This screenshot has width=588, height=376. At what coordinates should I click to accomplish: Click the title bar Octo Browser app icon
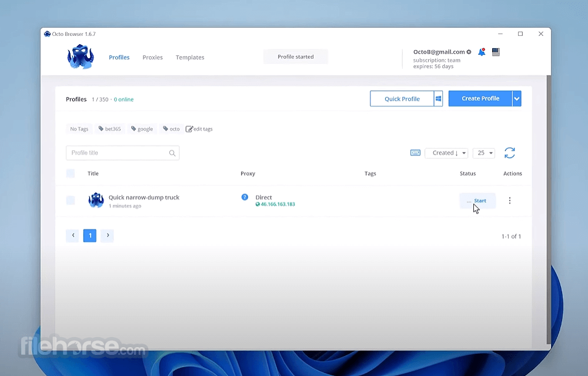pyautogui.click(x=47, y=34)
